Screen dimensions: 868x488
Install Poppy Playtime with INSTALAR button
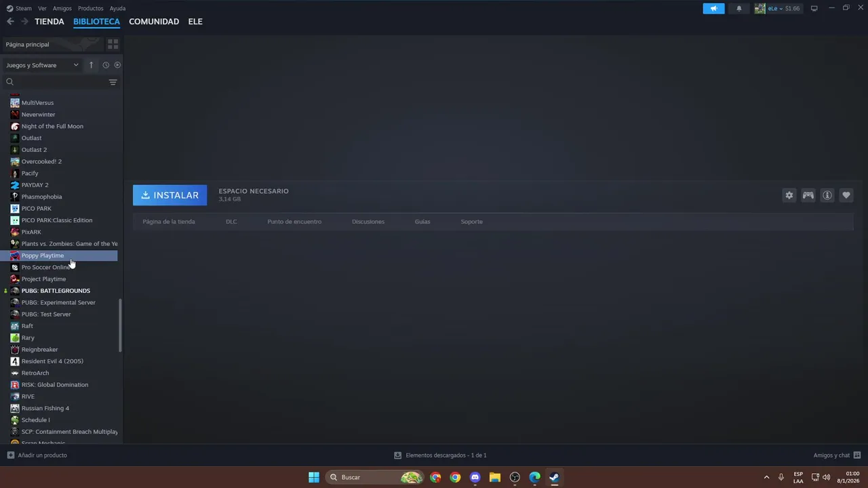[170, 195]
